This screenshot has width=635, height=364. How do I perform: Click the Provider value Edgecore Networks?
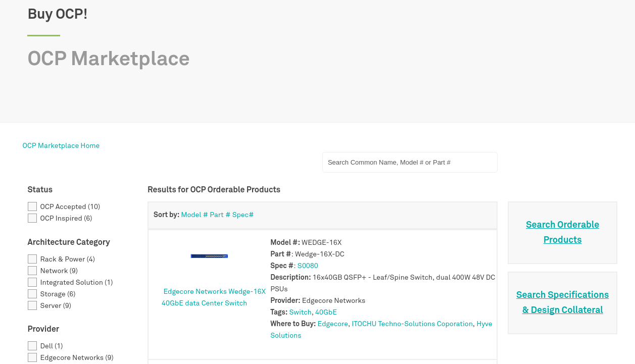(x=333, y=300)
